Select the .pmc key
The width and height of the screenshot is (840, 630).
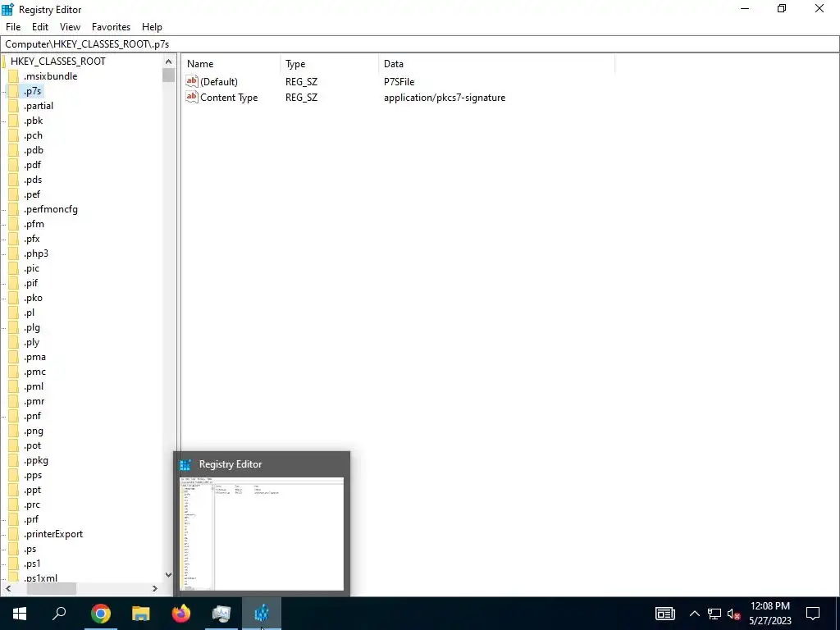(34, 372)
